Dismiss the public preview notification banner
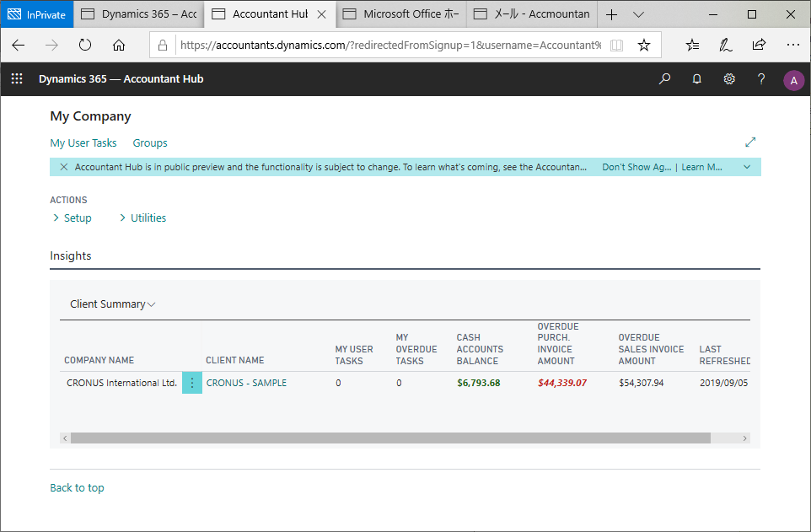 [x=64, y=167]
